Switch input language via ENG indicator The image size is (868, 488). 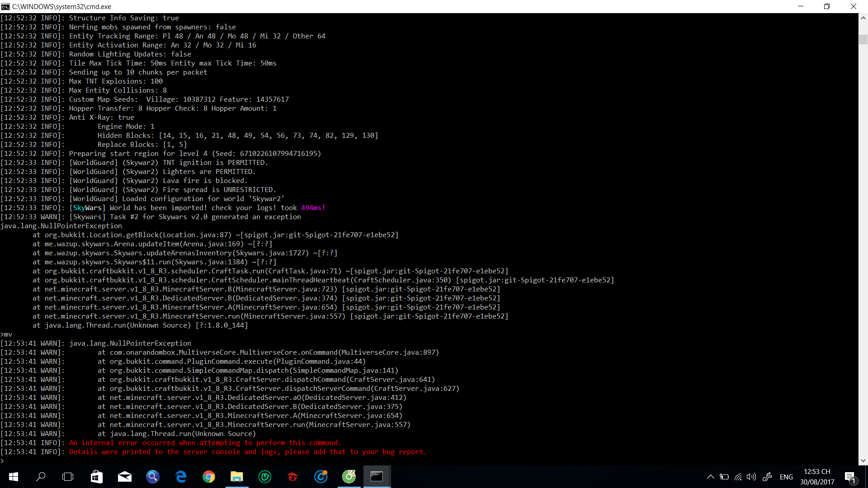click(x=786, y=477)
